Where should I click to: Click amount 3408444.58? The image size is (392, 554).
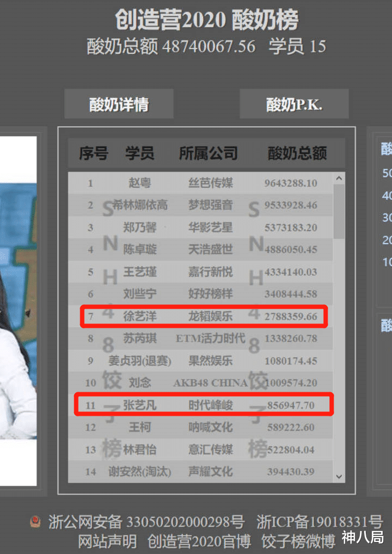click(290, 294)
